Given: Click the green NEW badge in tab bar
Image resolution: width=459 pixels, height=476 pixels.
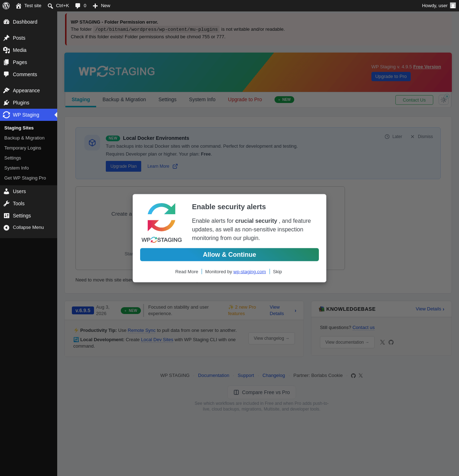Looking at the screenshot, I should 284,100.
